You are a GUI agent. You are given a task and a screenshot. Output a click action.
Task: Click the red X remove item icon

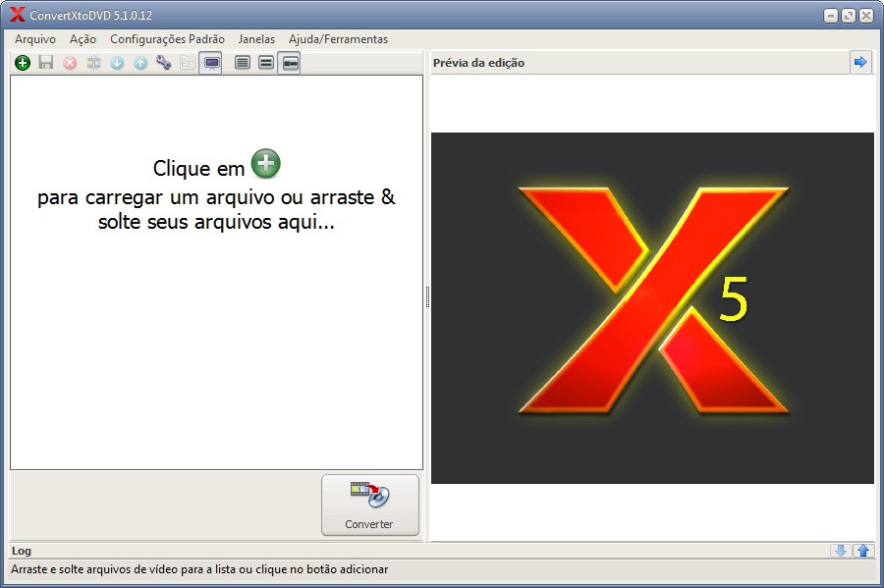click(70, 63)
